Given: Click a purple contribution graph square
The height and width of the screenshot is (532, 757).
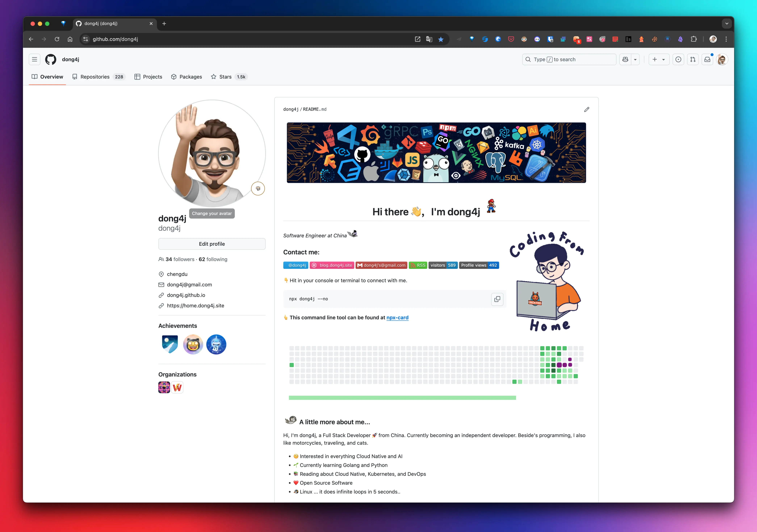Looking at the screenshot, I should pos(559,365).
